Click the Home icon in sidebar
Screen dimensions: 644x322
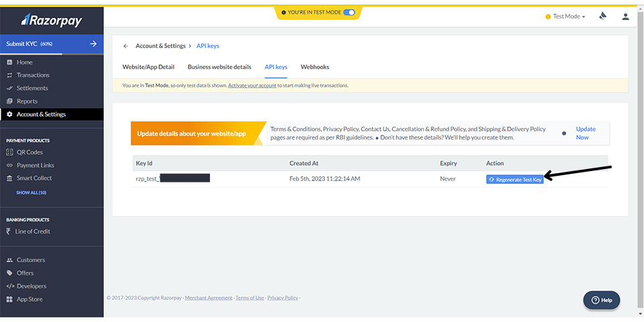point(9,62)
